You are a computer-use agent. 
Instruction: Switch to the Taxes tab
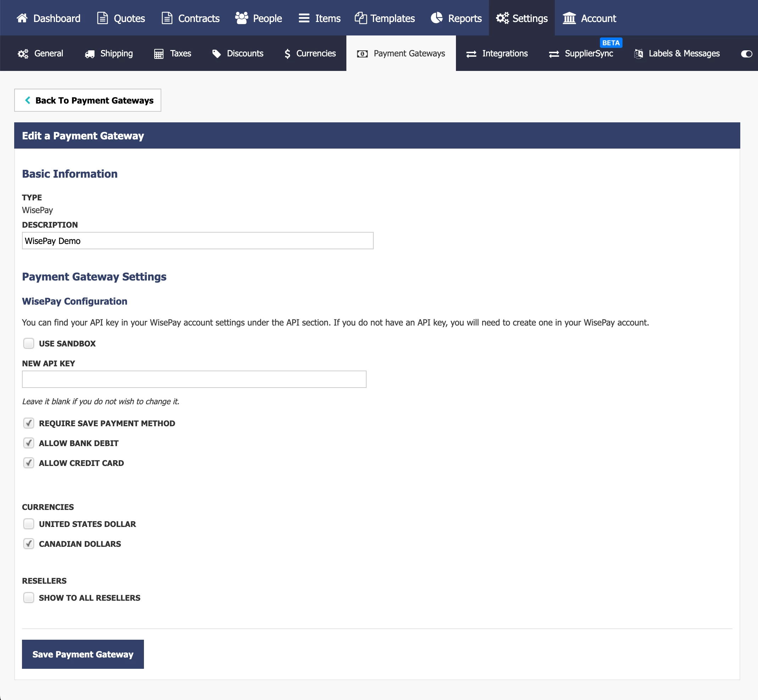click(x=173, y=54)
